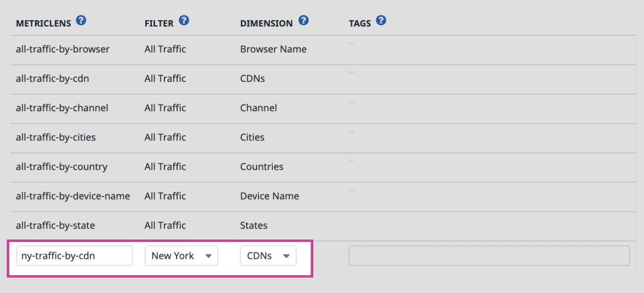The height and width of the screenshot is (294, 644).
Task: Select the all-traffic-by-cdn metriclens
Action: (x=52, y=79)
